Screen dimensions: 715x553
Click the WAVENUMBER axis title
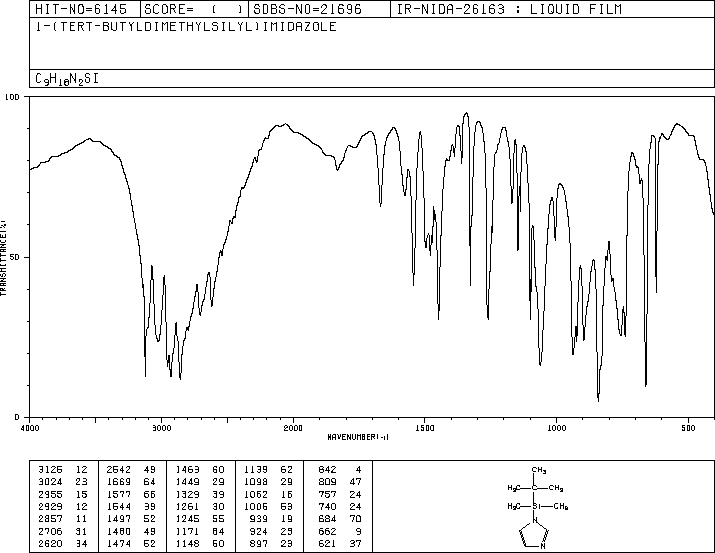pos(358,437)
